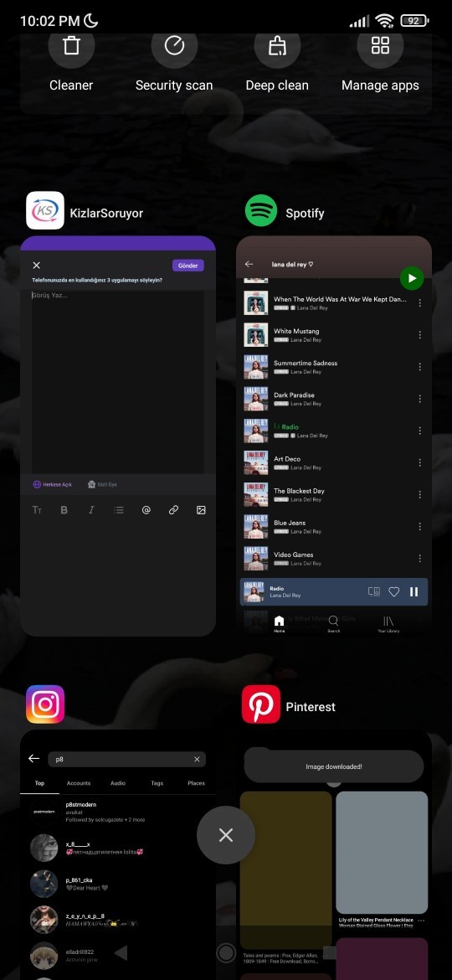Screen dimensions: 452x980
Task: Open options menu for The Blackest Day
Action: coord(419,494)
